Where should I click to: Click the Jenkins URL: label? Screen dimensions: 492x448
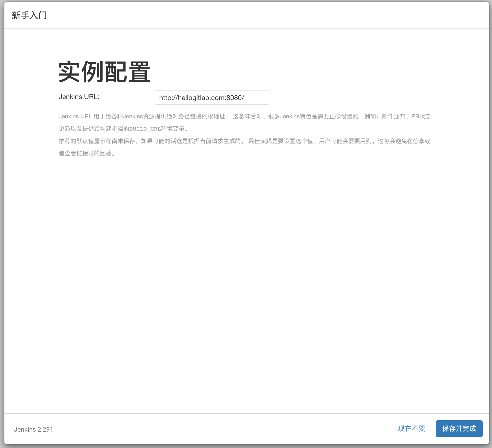[x=79, y=97]
